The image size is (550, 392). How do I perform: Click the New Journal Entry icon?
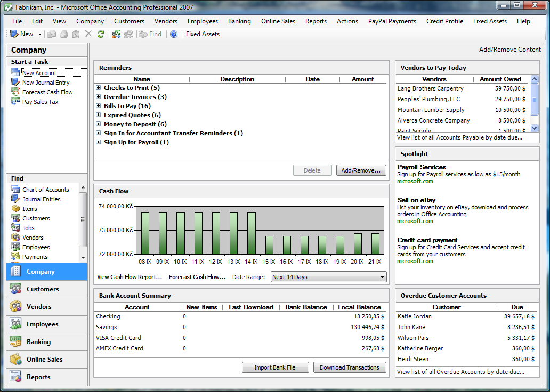pos(15,82)
